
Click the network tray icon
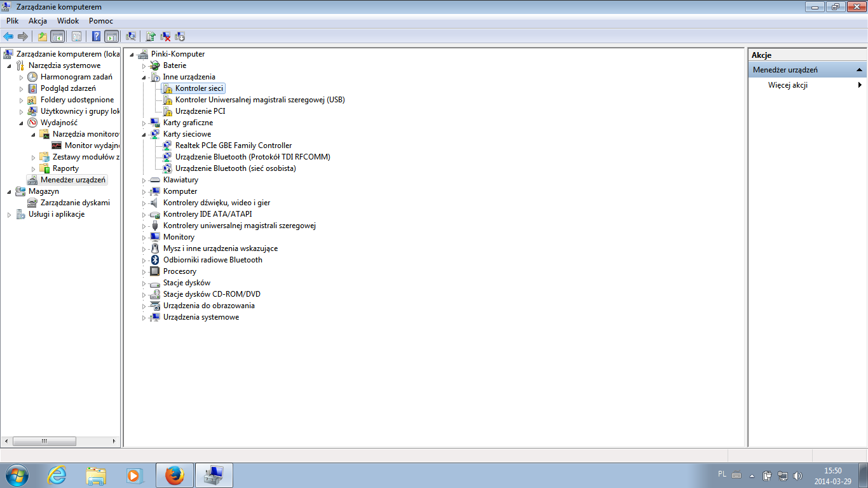[783, 475]
